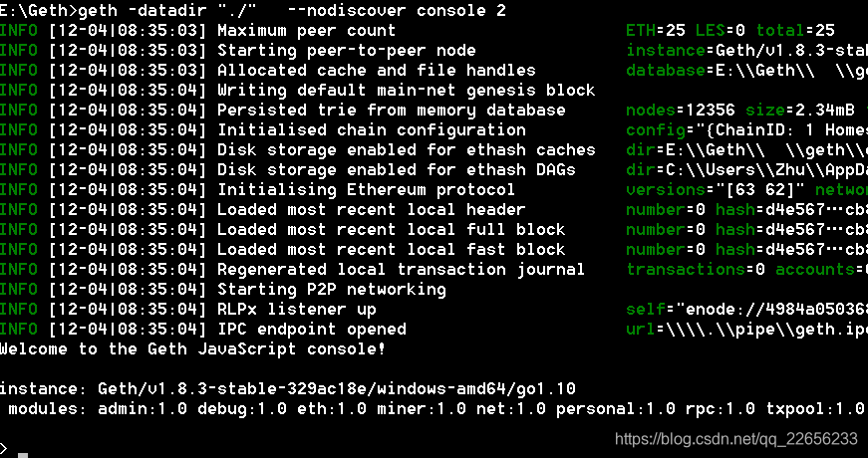The image size is (868, 458).
Task: Click the 'Loaded most recent local header' line
Action: [371, 210]
